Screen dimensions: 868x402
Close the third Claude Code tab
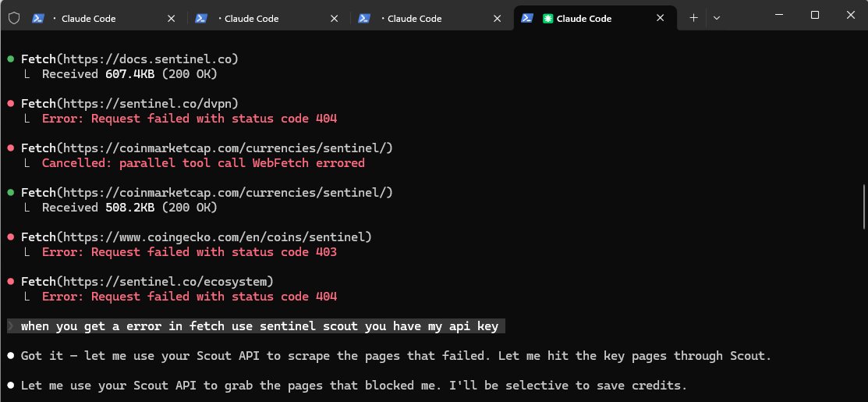click(497, 18)
